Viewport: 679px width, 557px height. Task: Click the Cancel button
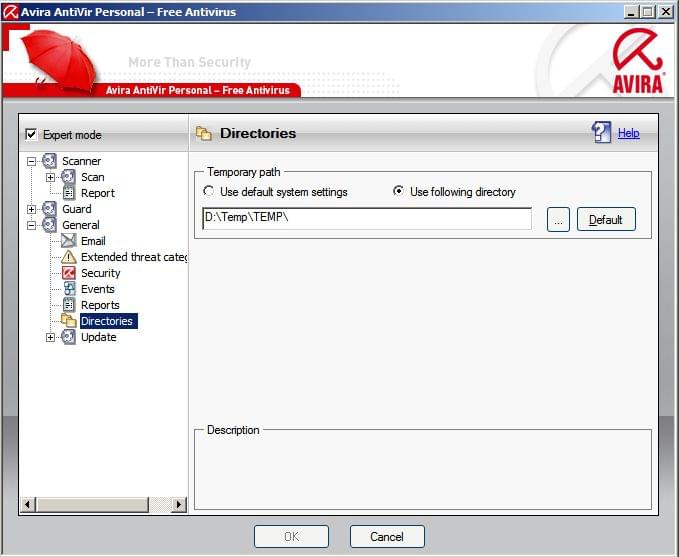pyautogui.click(x=387, y=537)
